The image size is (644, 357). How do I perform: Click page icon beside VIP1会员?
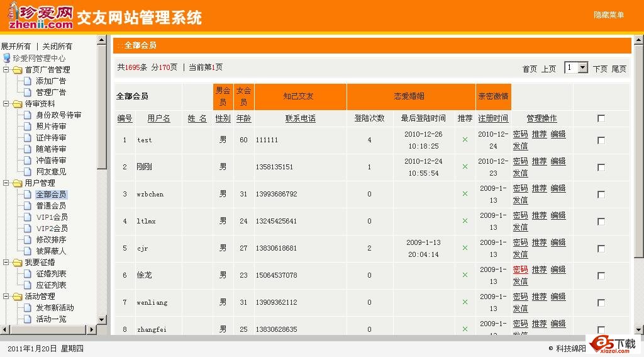click(28, 217)
